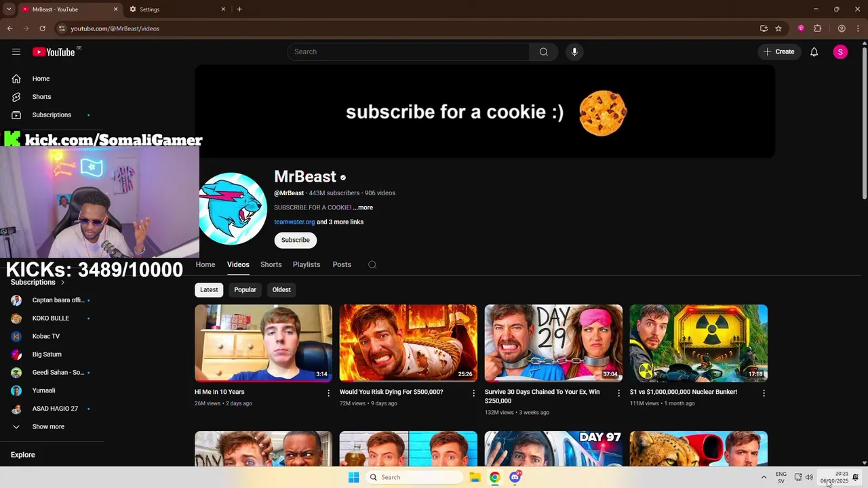The image size is (868, 488).
Task: Expand channel description with more
Action: (x=363, y=207)
